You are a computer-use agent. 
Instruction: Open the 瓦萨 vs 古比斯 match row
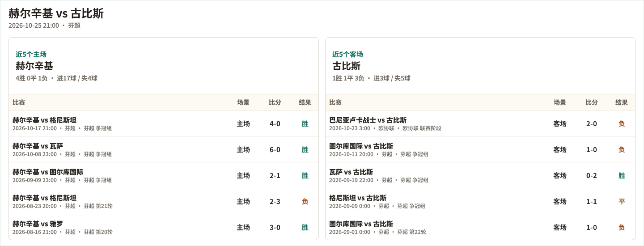click(x=480, y=175)
